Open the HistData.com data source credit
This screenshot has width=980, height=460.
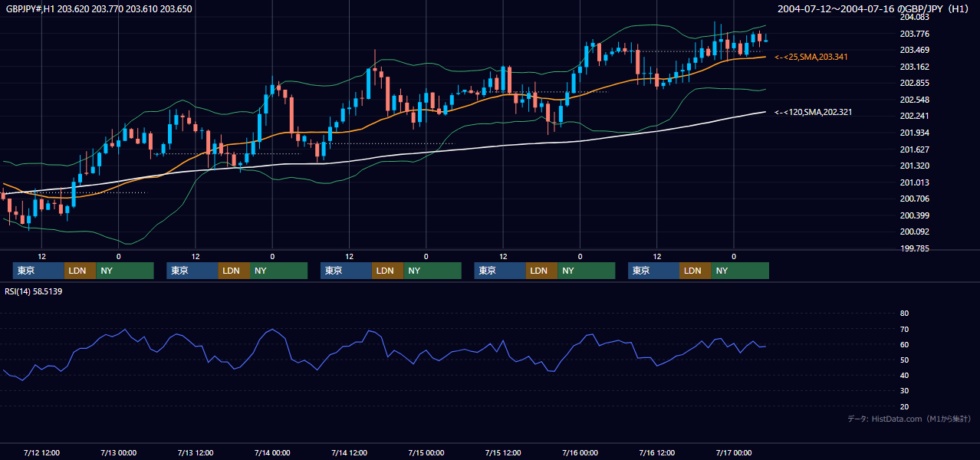tap(909, 419)
